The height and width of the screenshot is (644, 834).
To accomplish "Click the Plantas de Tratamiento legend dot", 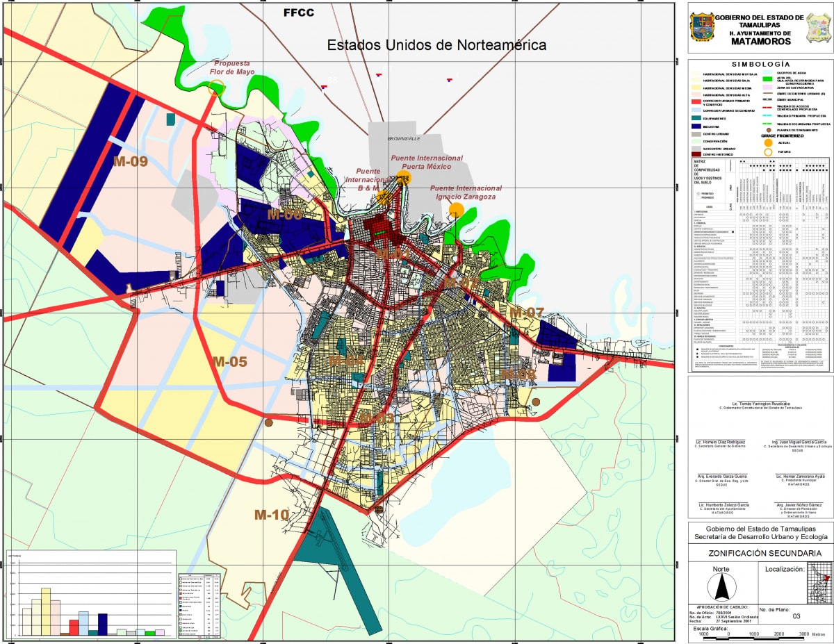I will click(768, 129).
